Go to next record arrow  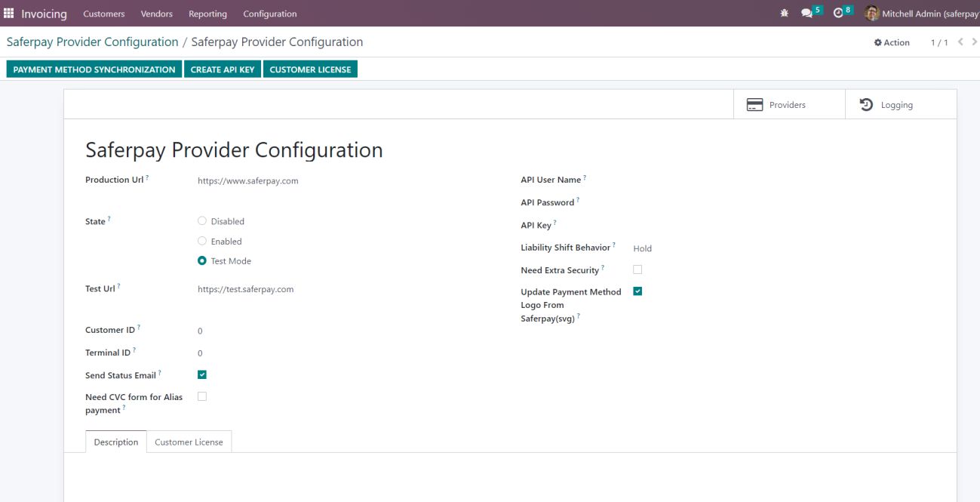click(x=974, y=42)
